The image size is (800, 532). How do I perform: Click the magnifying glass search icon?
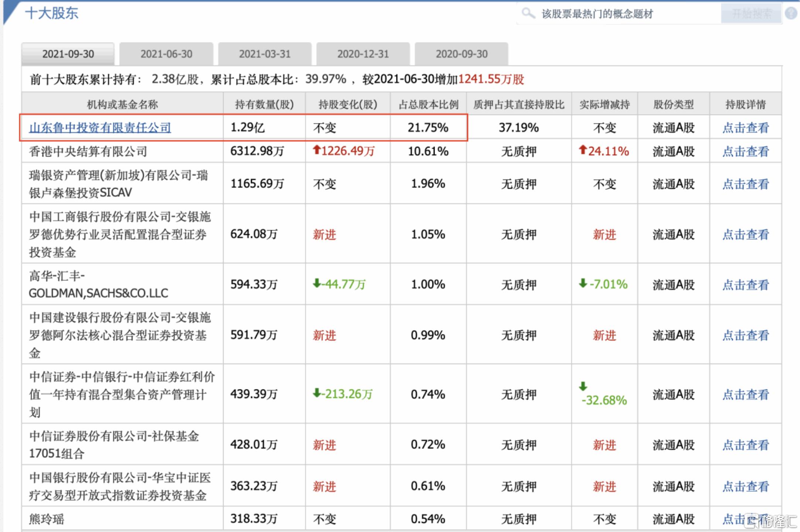click(528, 13)
